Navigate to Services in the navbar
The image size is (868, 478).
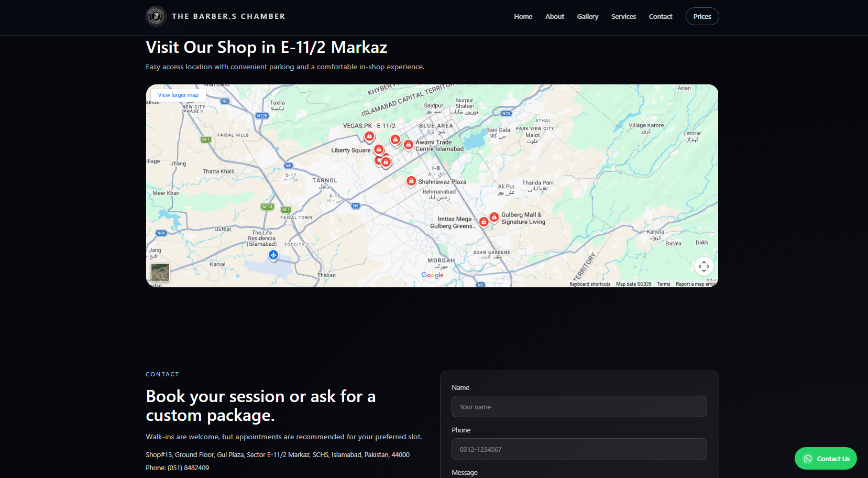[623, 17]
